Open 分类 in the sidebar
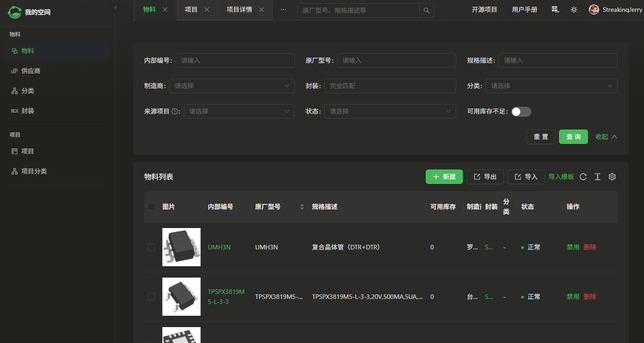The height and width of the screenshot is (343, 644). 57,91
